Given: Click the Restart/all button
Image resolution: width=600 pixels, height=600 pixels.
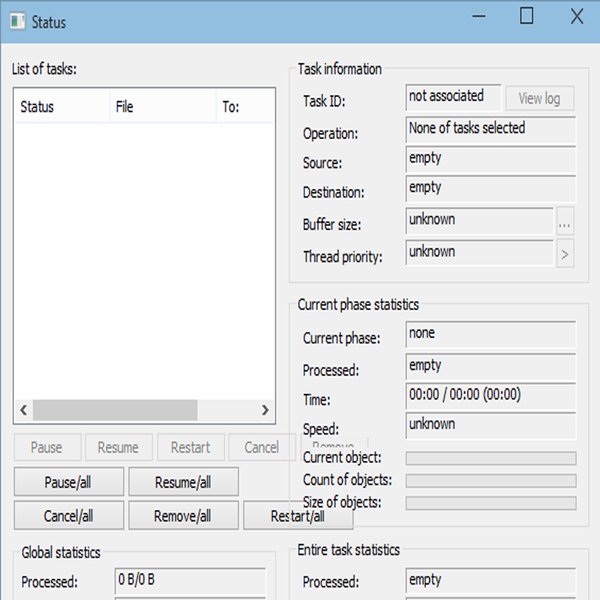Looking at the screenshot, I should pos(298,515).
